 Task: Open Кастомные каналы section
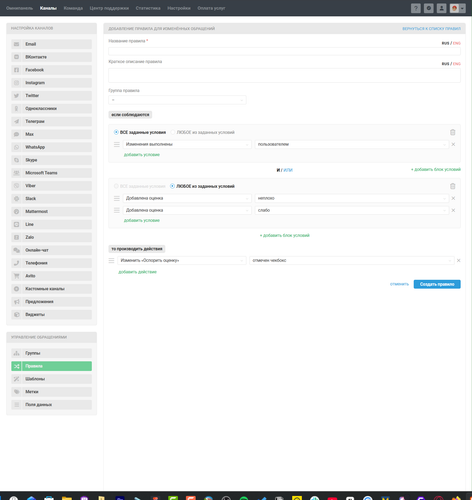pos(51,289)
